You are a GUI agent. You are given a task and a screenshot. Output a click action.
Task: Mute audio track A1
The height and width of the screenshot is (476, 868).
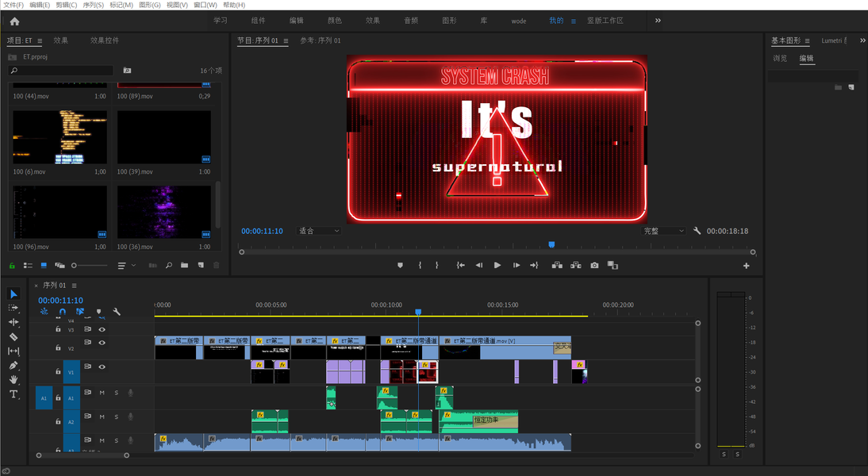102,393
